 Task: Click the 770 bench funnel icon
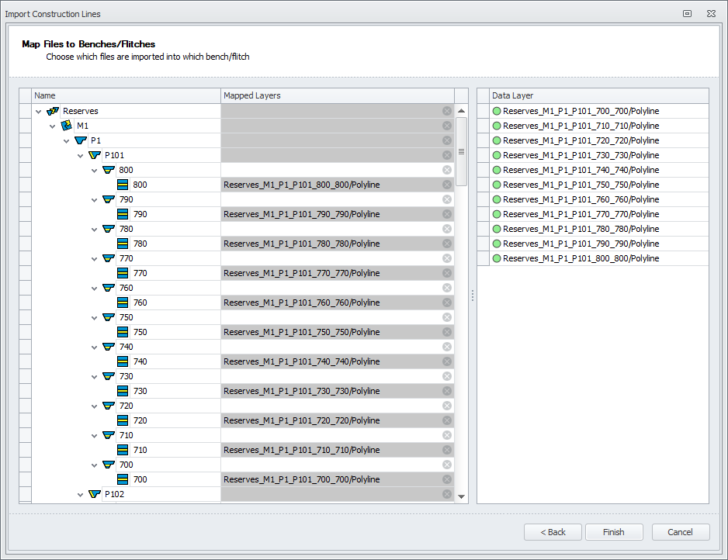(x=109, y=258)
